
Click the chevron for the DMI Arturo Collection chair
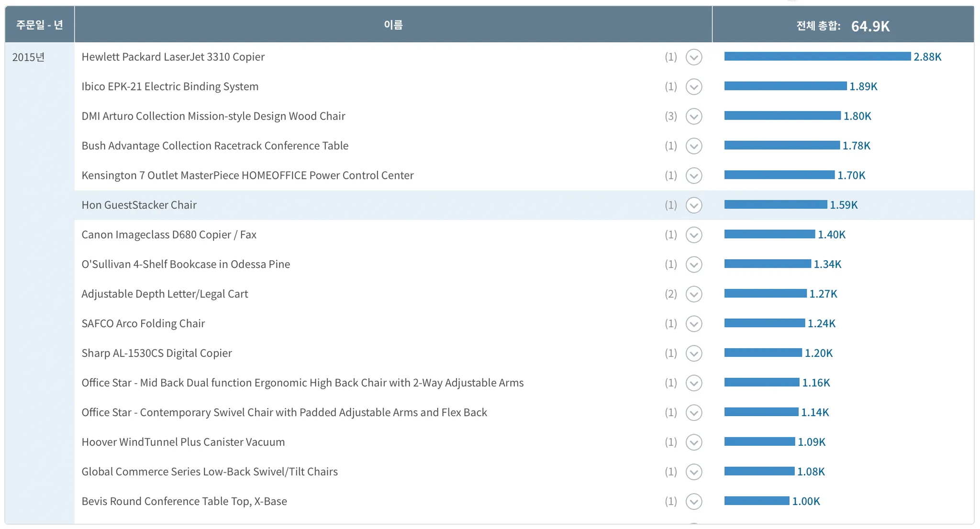point(693,116)
